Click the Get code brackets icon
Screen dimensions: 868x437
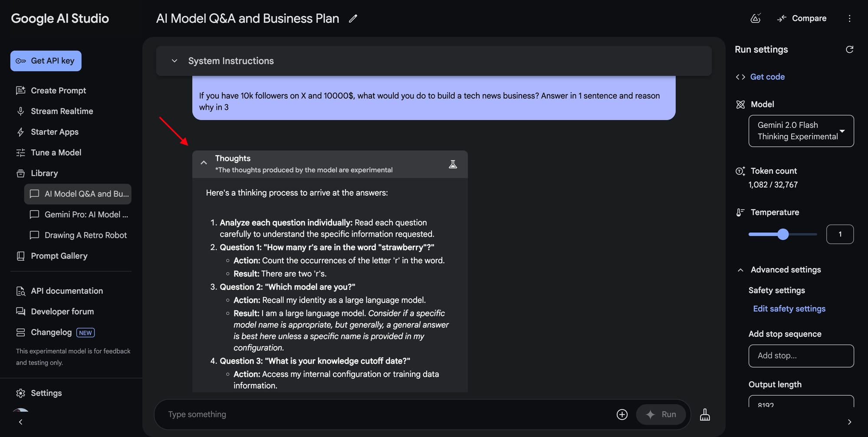coord(740,77)
